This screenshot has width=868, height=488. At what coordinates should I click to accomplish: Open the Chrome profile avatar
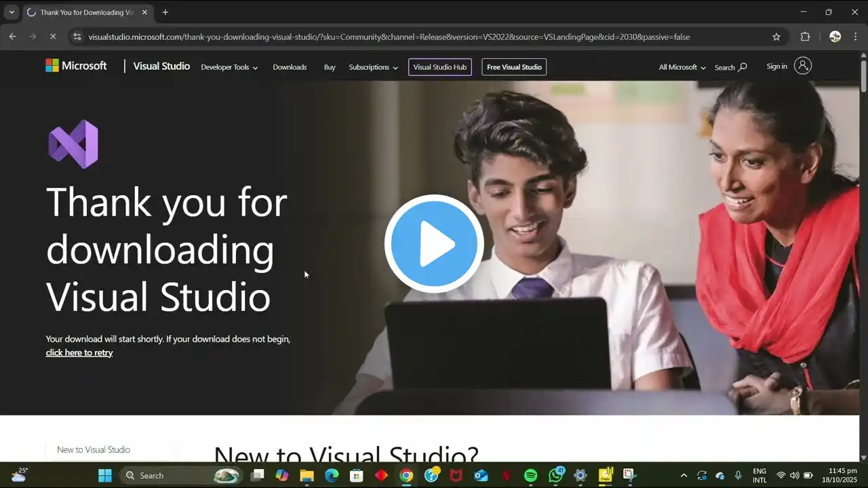click(835, 37)
